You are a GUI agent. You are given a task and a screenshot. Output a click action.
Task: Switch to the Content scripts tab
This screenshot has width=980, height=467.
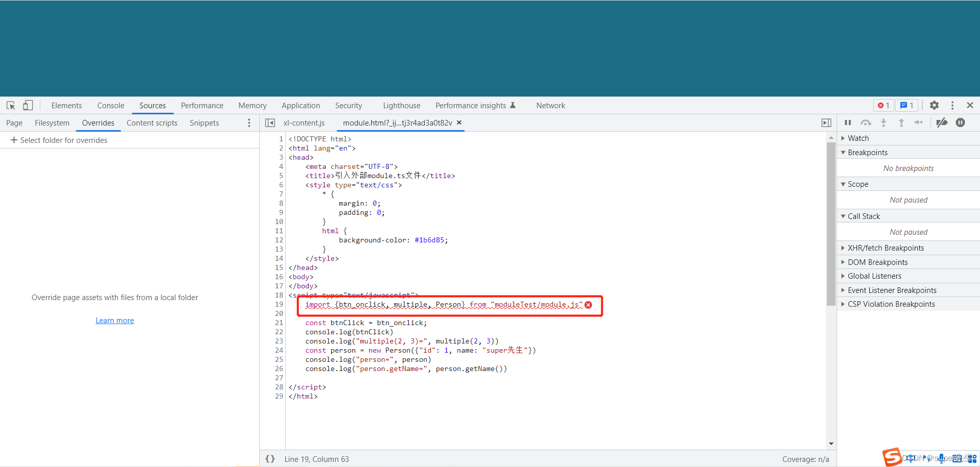(152, 122)
